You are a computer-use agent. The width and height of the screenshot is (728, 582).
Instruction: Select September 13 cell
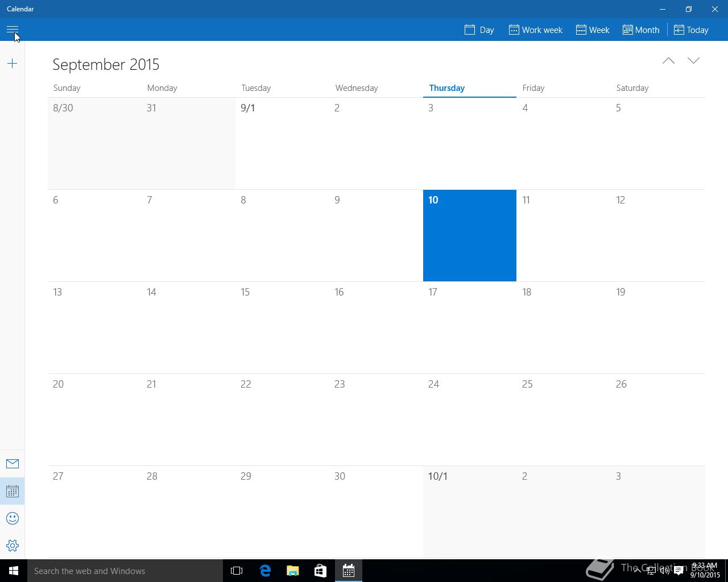click(95, 327)
